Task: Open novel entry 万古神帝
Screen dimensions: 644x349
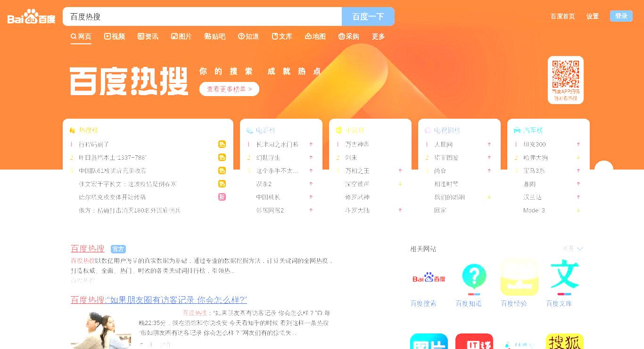Action: [x=357, y=144]
